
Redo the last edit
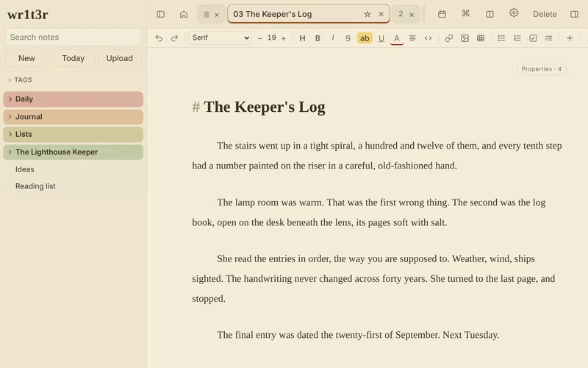click(x=174, y=38)
